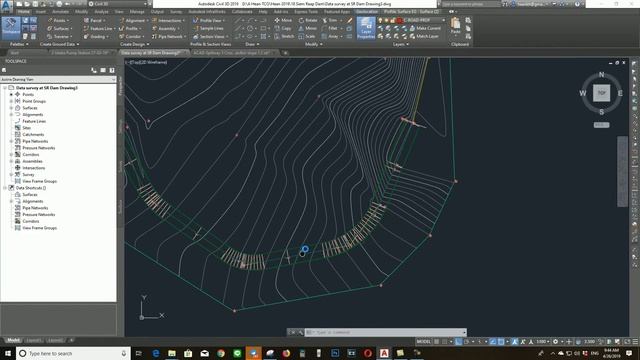Click the Sample Lines tool
Screen dimensions: 640x360
point(208,28)
